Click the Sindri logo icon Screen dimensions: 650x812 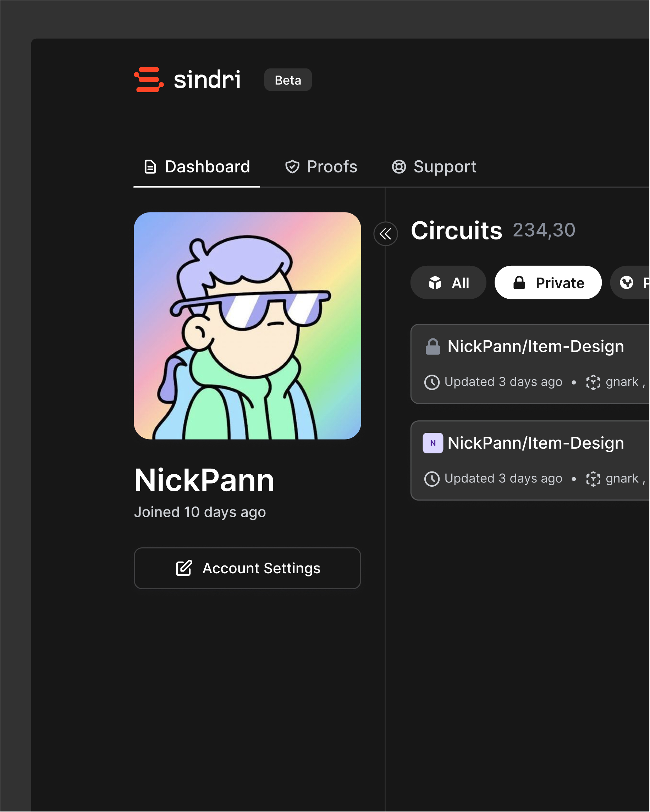coord(149,79)
